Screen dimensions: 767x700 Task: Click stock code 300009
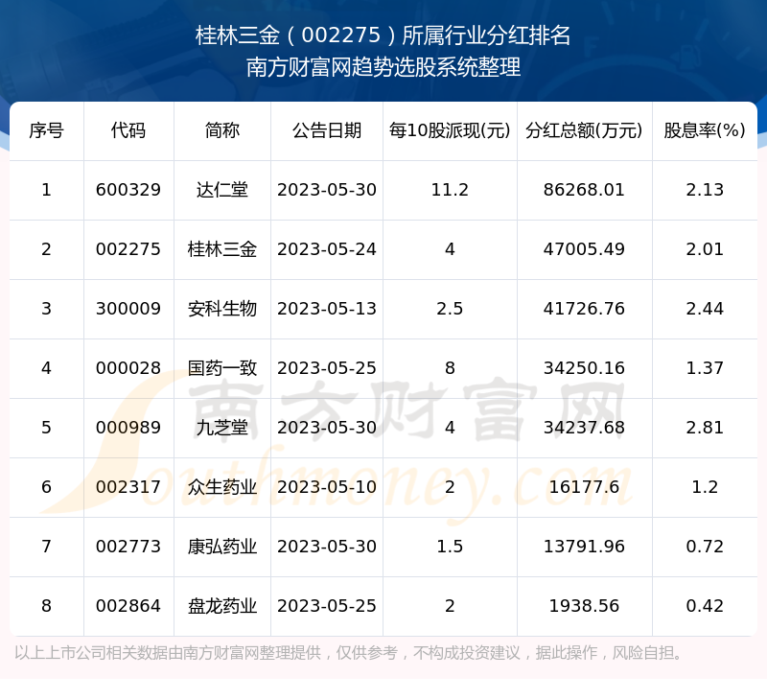coord(128,309)
